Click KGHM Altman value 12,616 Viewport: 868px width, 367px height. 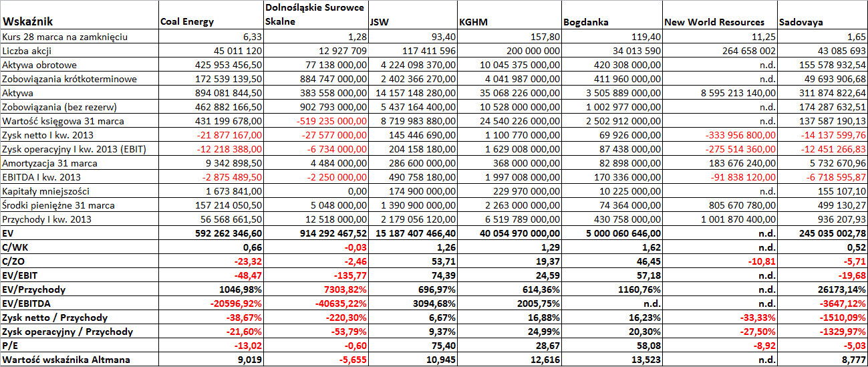coord(545,360)
